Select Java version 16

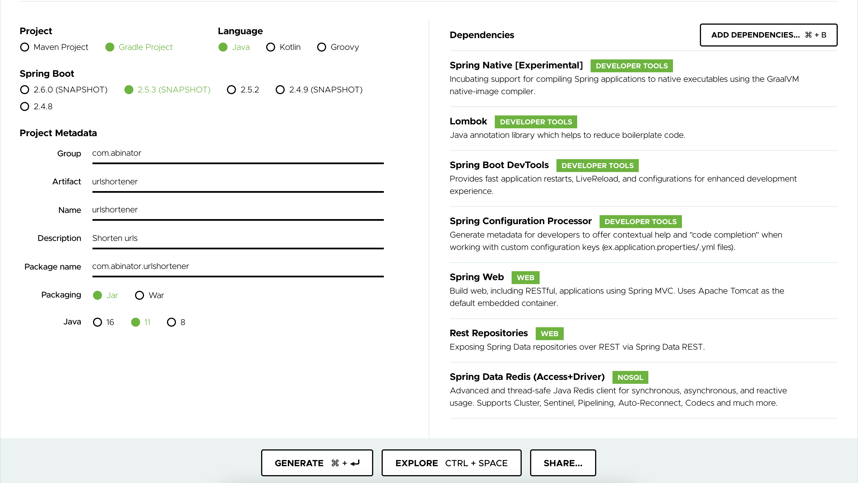(x=98, y=322)
